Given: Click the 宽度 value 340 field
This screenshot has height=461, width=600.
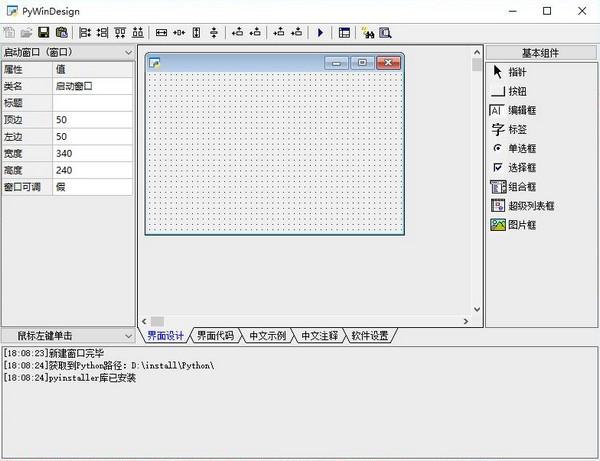Looking at the screenshot, I should 92,153.
